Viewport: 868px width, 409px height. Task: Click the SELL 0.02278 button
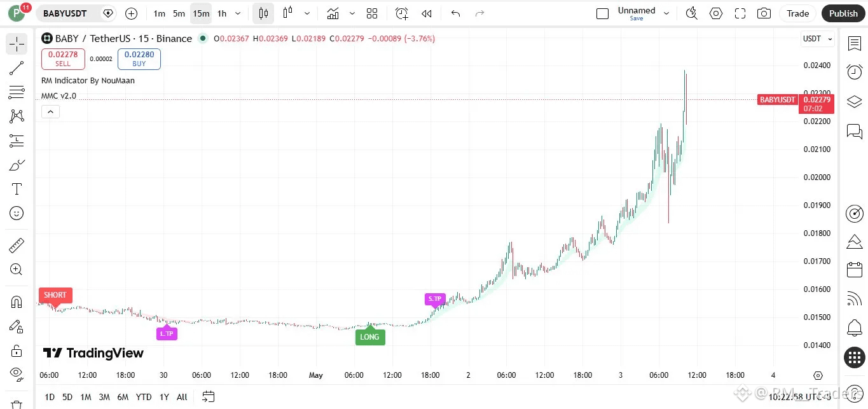pos(63,59)
